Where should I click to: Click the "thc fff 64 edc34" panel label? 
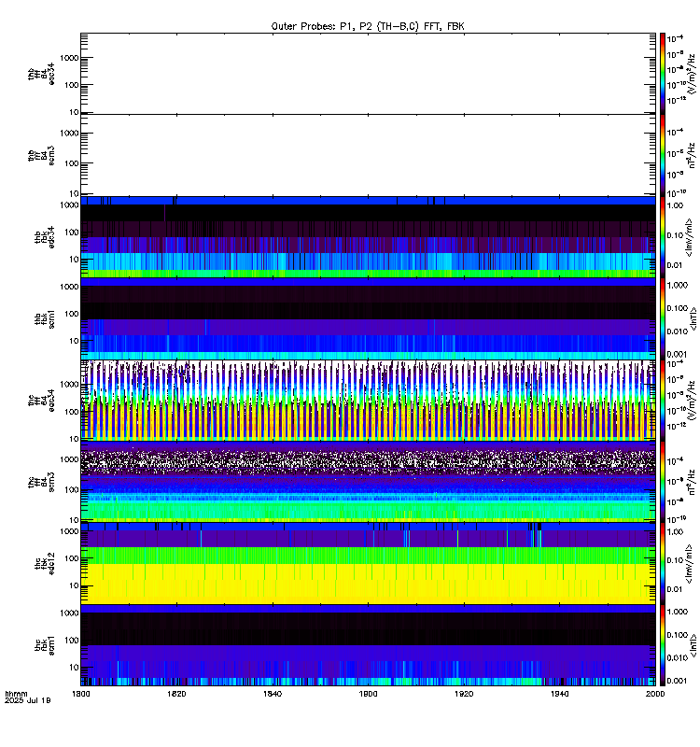[x=41, y=401]
